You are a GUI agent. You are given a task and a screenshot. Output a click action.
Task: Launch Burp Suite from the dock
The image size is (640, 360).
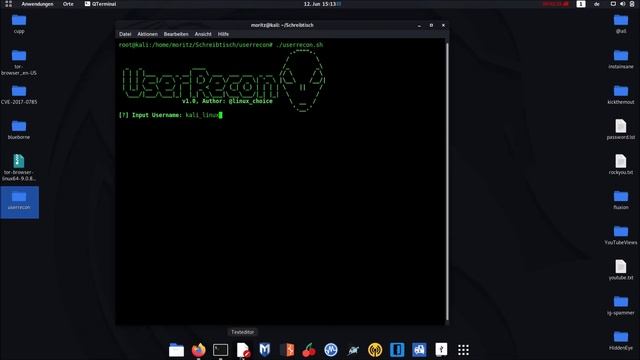tap(287, 350)
